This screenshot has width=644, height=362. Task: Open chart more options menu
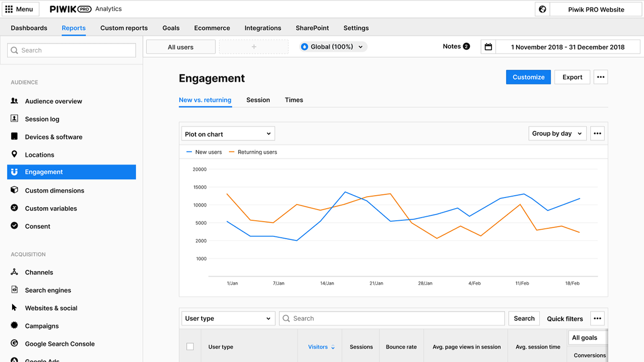(597, 134)
